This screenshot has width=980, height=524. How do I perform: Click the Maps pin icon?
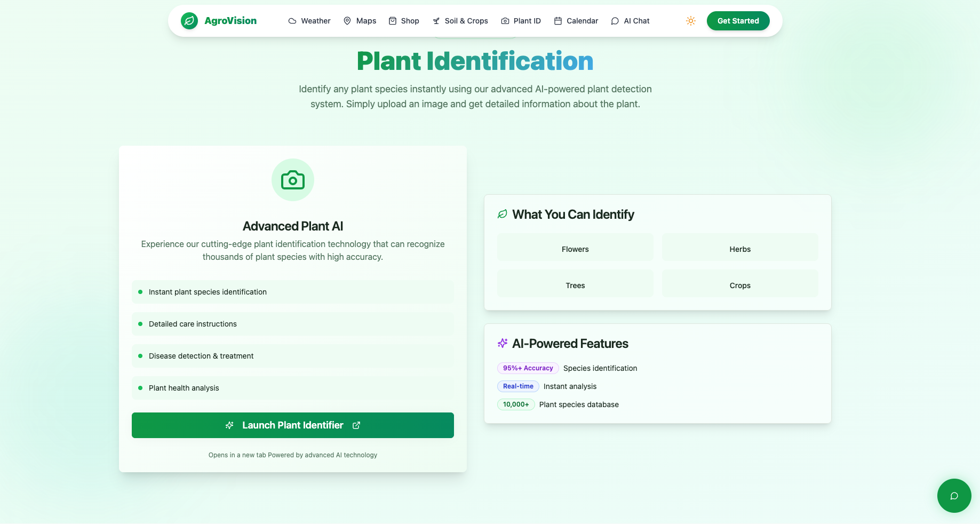[347, 21]
